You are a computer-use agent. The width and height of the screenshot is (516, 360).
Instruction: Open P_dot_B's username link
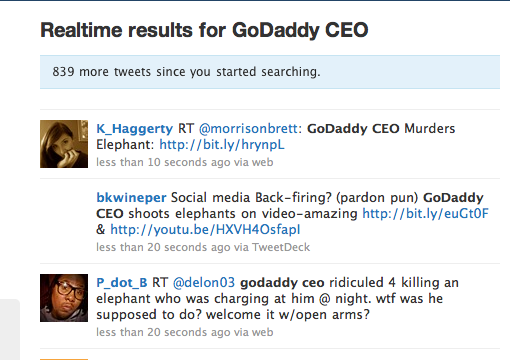(x=122, y=282)
